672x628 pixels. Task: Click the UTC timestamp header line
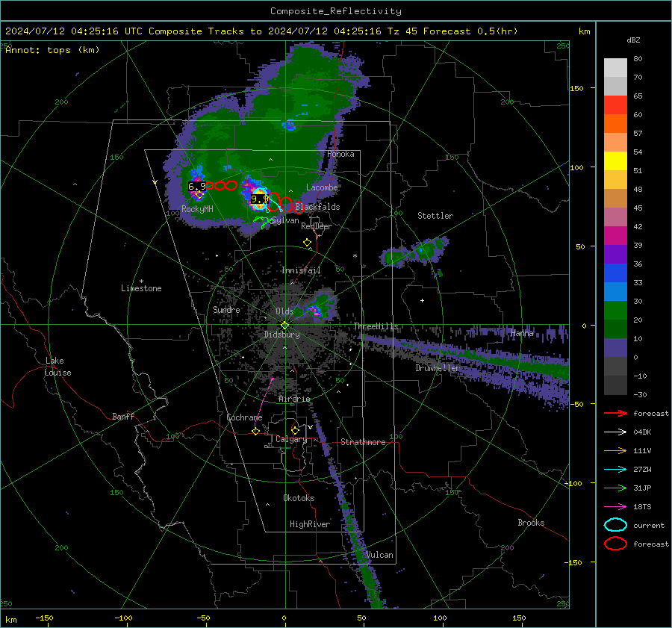pyautogui.click(x=261, y=31)
